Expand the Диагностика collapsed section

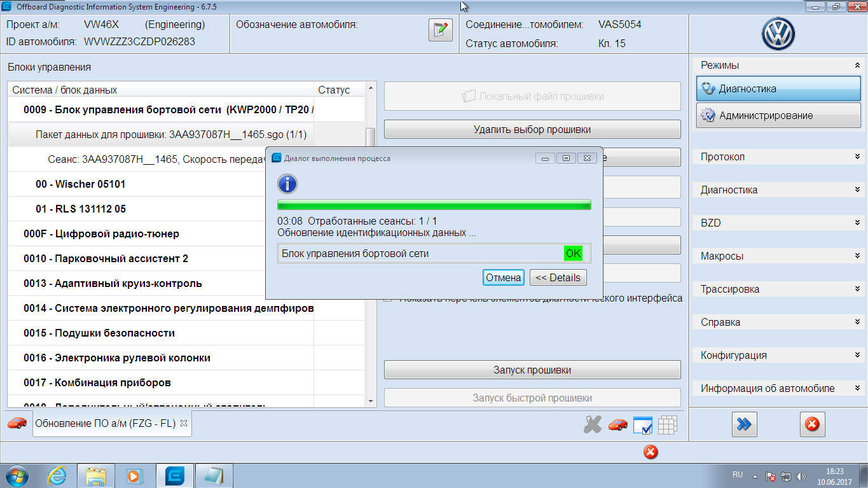pos(857,190)
